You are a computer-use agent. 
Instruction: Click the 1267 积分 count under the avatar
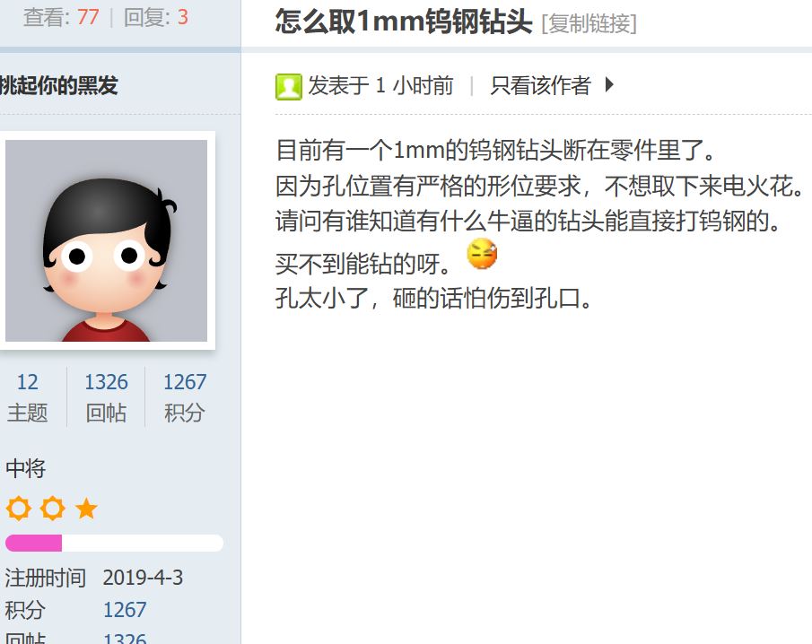185,397
